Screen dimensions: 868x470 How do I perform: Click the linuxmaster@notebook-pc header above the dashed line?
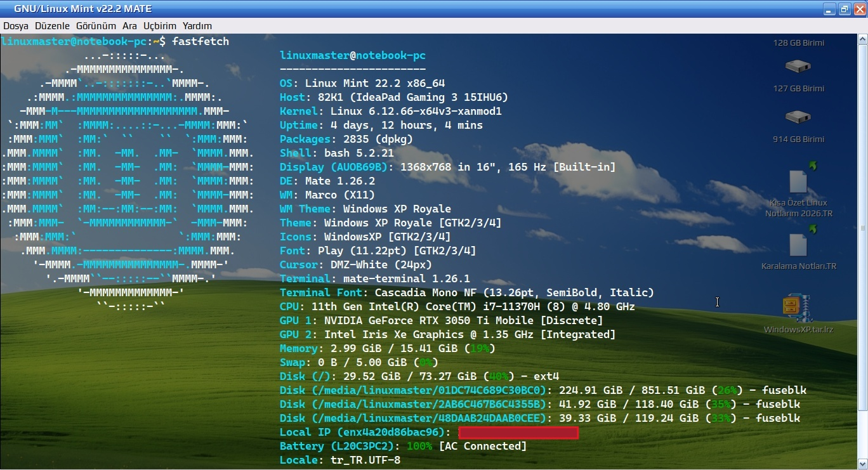point(353,55)
